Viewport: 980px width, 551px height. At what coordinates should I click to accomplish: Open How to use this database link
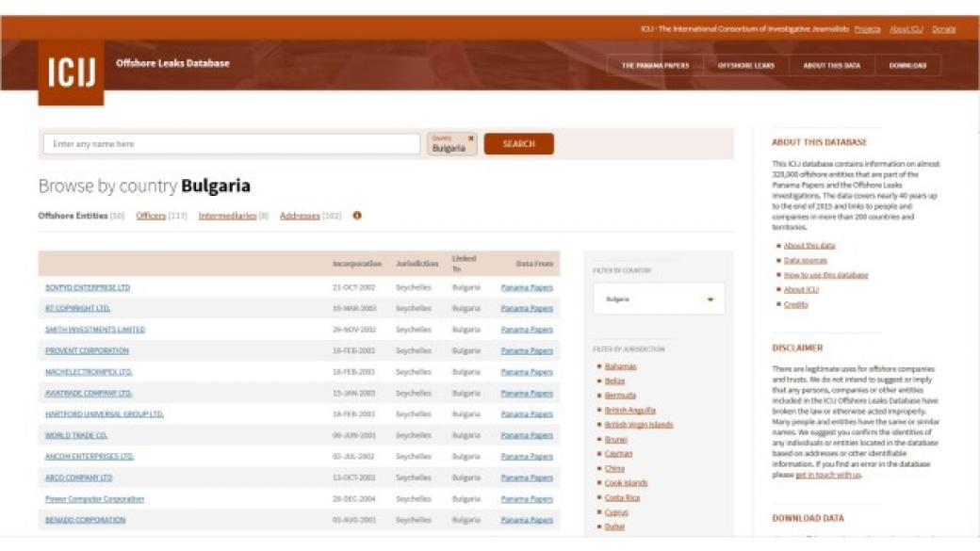825,275
